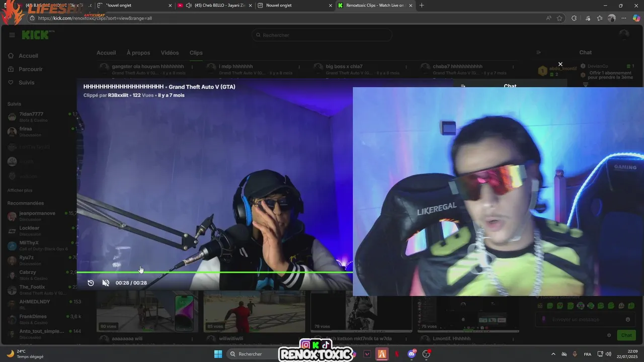
Task: Open the clip thumbnail with 79 vues
Action: (x=362, y=312)
